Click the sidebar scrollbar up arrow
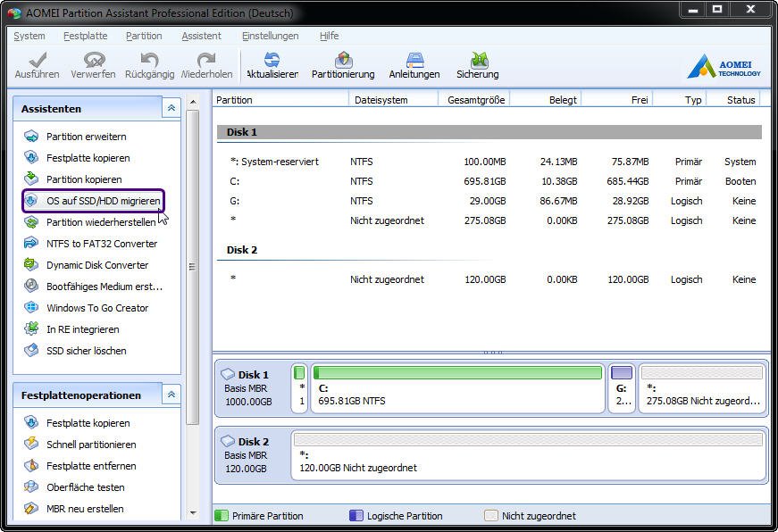 (x=193, y=102)
